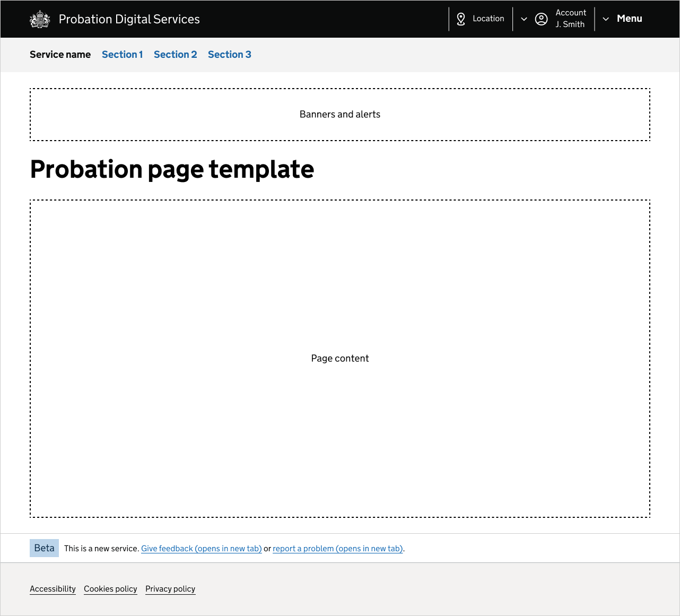This screenshot has height=616, width=680.
Task: Open the Account J. Smith label
Action: click(x=571, y=19)
